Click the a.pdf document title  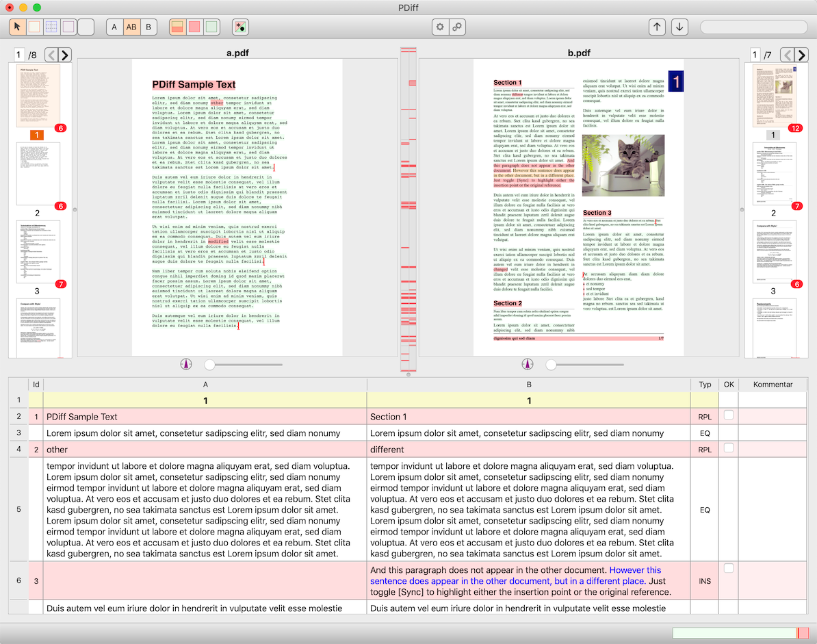click(x=237, y=53)
